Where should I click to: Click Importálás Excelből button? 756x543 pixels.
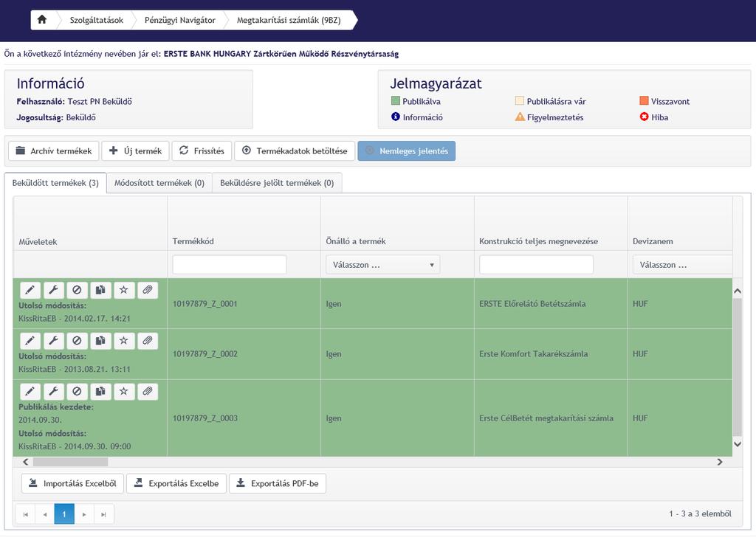[72, 483]
